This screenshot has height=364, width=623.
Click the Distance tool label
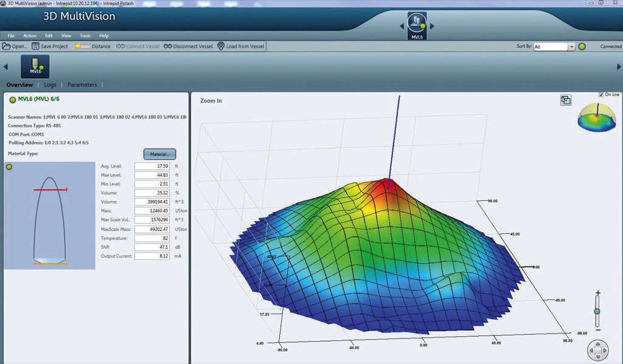102,46
